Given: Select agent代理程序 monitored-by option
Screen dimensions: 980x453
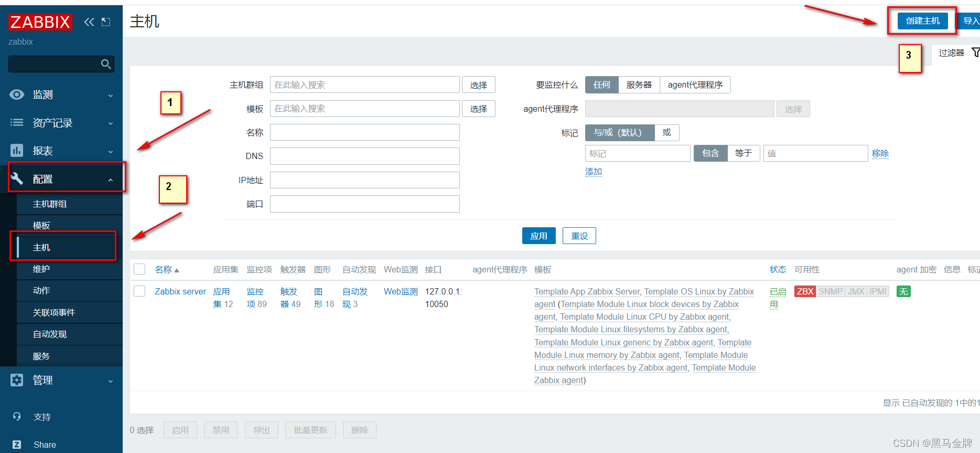Looking at the screenshot, I should pos(695,85).
